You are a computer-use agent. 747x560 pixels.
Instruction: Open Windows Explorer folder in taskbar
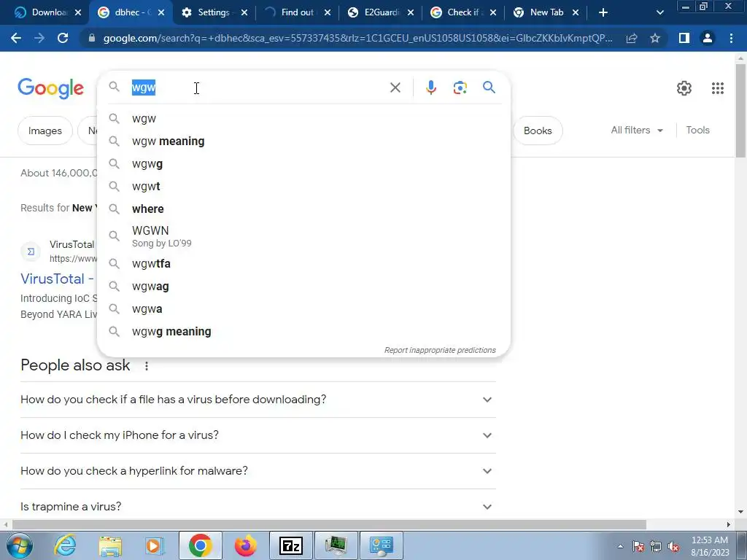pyautogui.click(x=110, y=545)
